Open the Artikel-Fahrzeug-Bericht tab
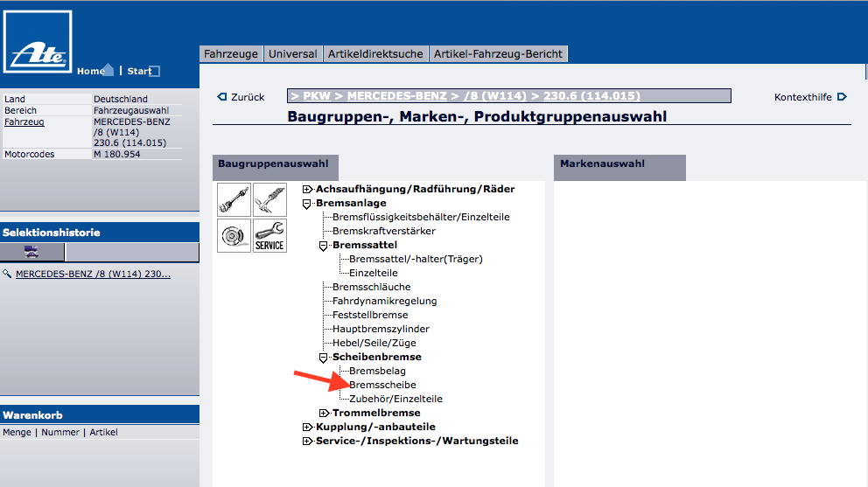 click(x=499, y=54)
